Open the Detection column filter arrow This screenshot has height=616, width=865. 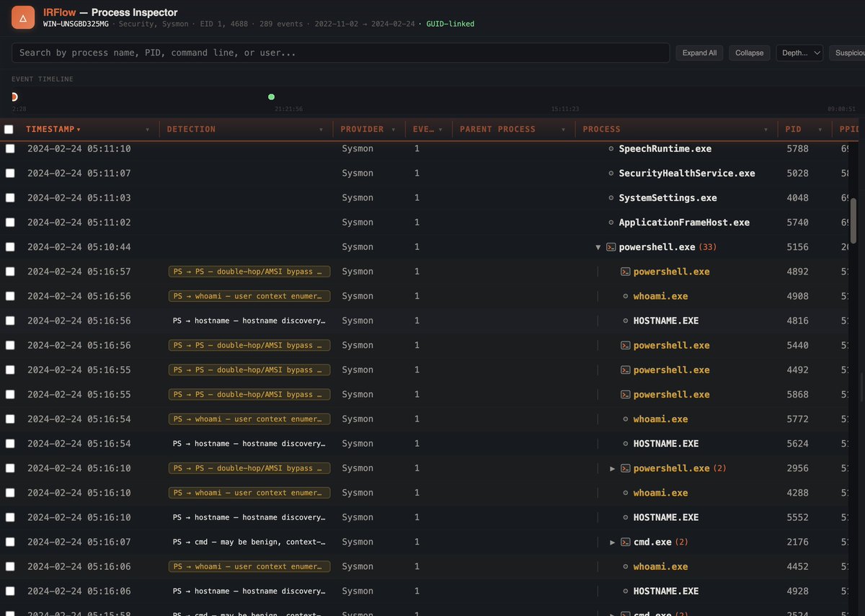click(x=321, y=130)
